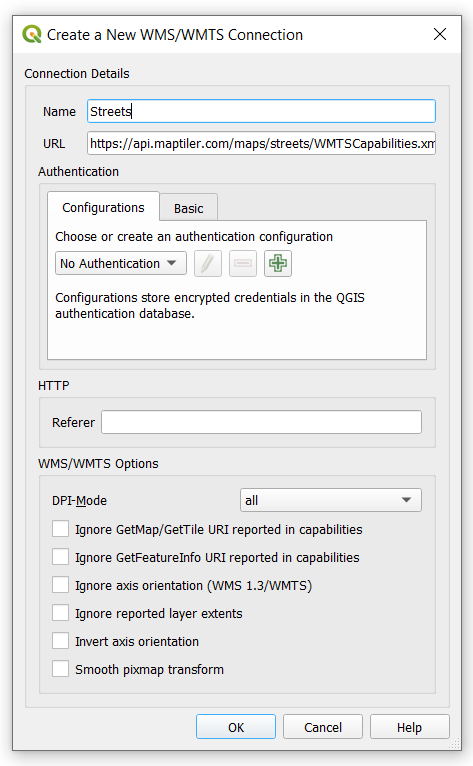Open Help for this dialog

pos(409,727)
